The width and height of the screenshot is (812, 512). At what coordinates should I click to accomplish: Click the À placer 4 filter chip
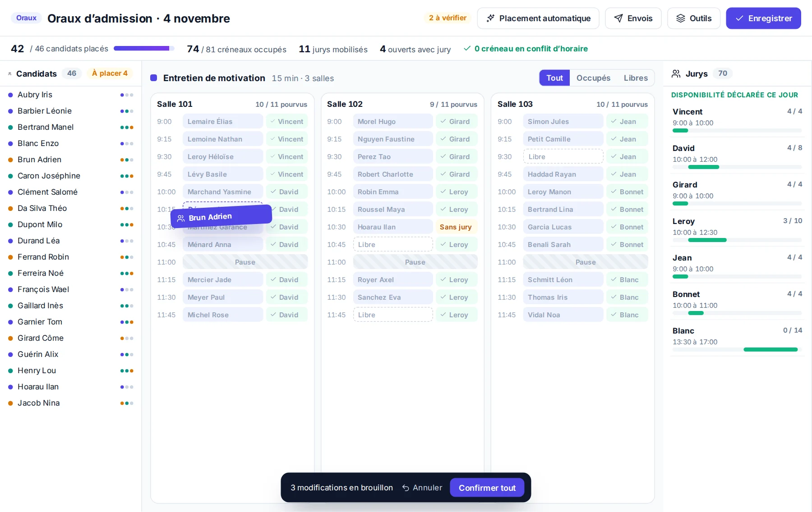(110, 73)
